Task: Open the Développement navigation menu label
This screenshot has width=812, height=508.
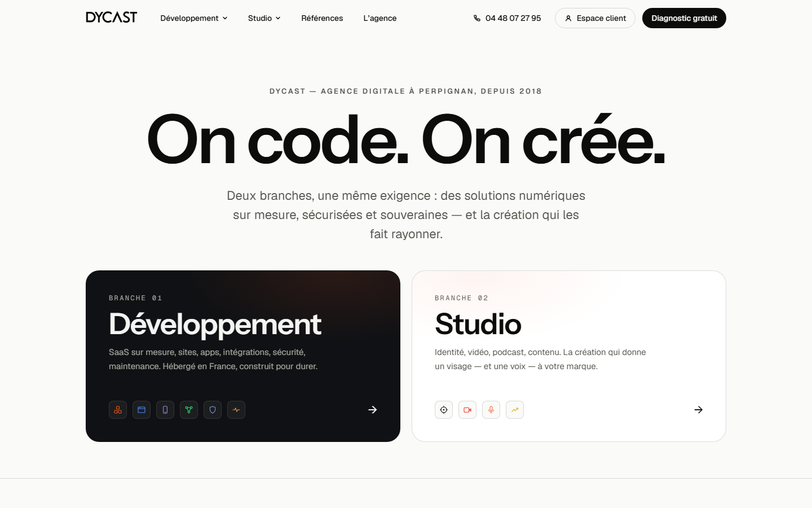Action: pos(189,18)
